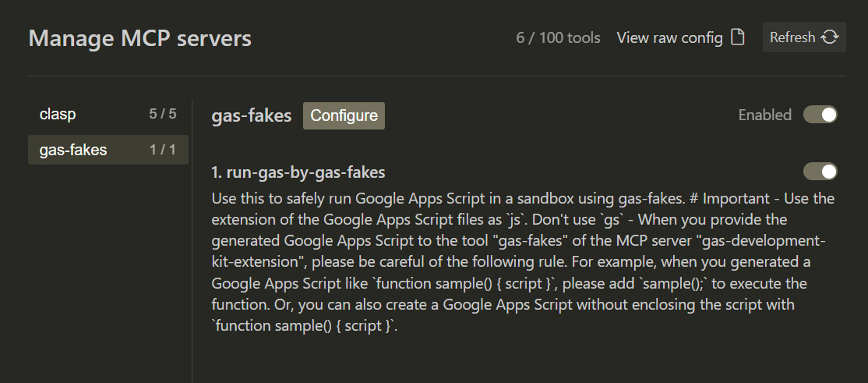This screenshot has width=868, height=383.
Task: Click the document icon beside View raw config
Action: (737, 37)
